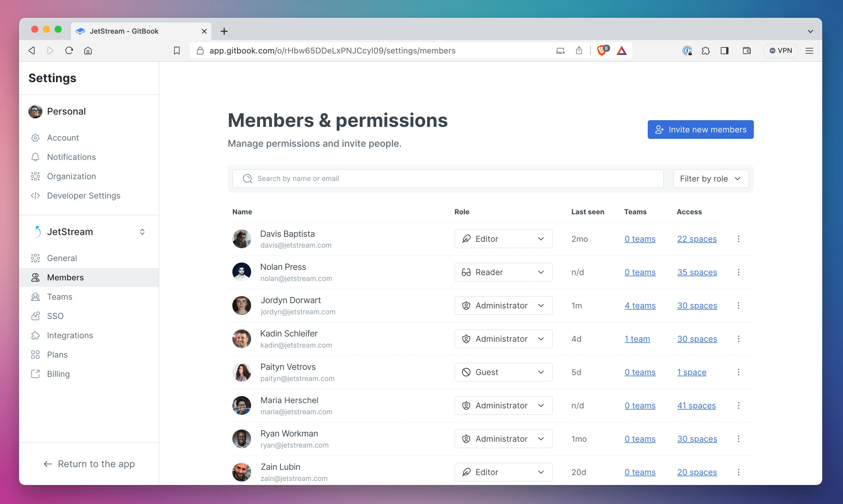Click the Search by name or email field
Viewport: 843px width, 504px height.
click(x=448, y=179)
